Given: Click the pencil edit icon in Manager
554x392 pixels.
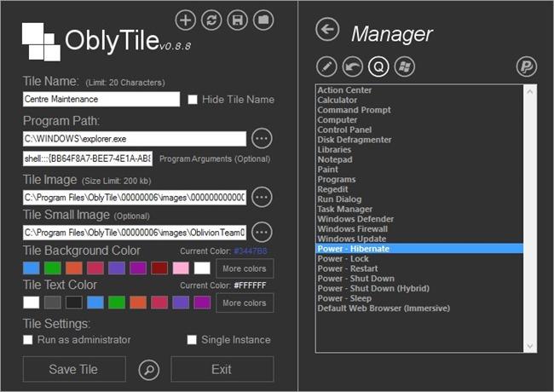Looking at the screenshot, I should coord(326,66).
